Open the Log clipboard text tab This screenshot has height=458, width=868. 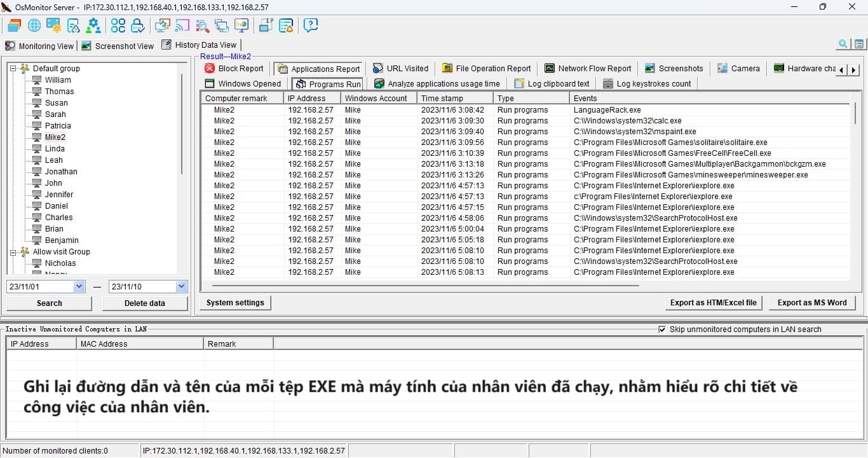(x=552, y=84)
